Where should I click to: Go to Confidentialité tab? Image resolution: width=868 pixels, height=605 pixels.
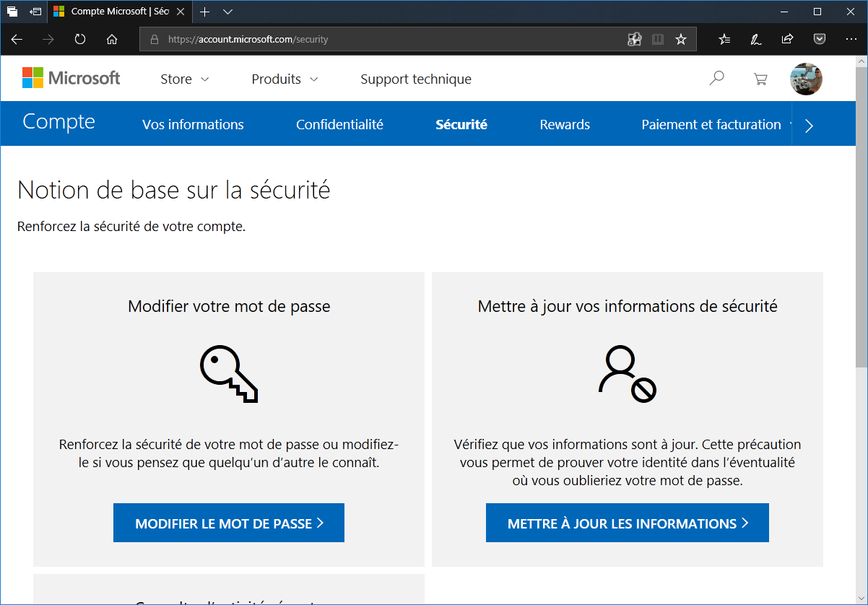pyautogui.click(x=339, y=124)
